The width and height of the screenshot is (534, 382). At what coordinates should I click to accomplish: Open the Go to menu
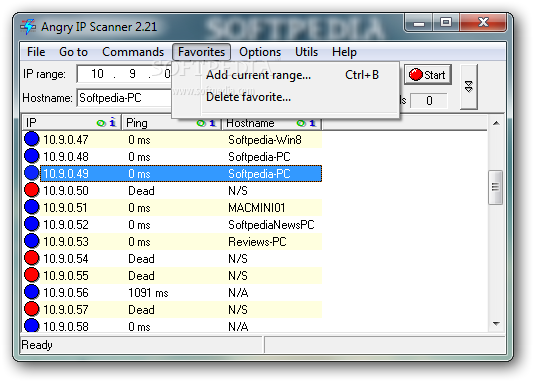pyautogui.click(x=73, y=52)
